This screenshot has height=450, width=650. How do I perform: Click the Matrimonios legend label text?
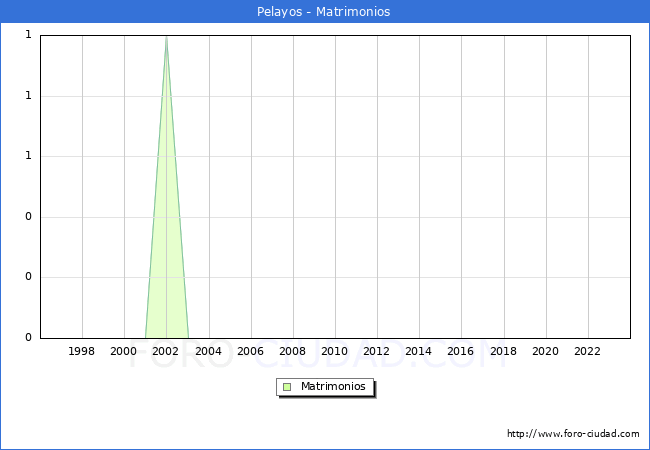click(x=334, y=387)
